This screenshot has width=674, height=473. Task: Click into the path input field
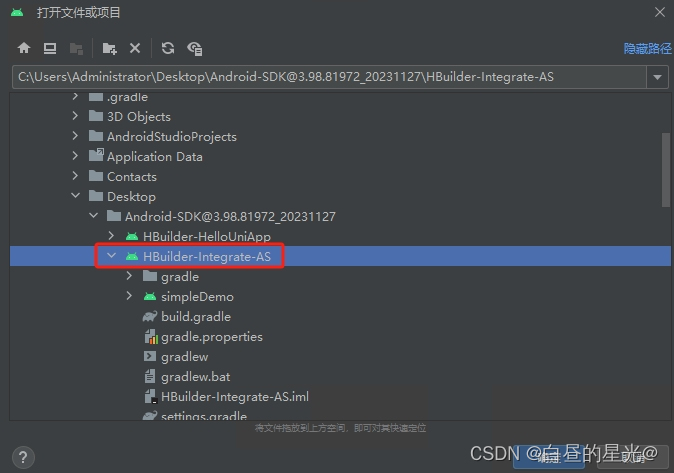[329, 77]
